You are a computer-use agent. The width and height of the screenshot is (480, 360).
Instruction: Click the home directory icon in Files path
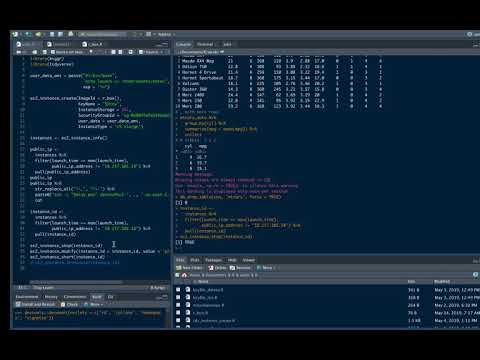tap(184, 275)
